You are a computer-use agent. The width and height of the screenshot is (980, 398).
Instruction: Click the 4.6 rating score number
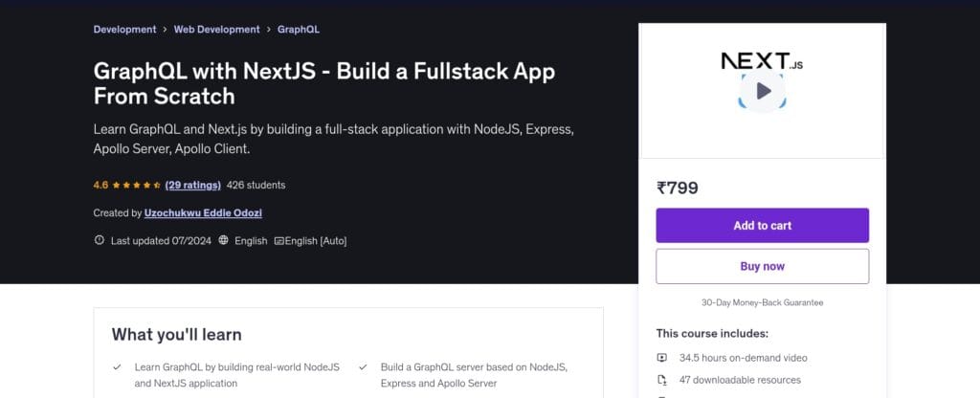coord(100,185)
